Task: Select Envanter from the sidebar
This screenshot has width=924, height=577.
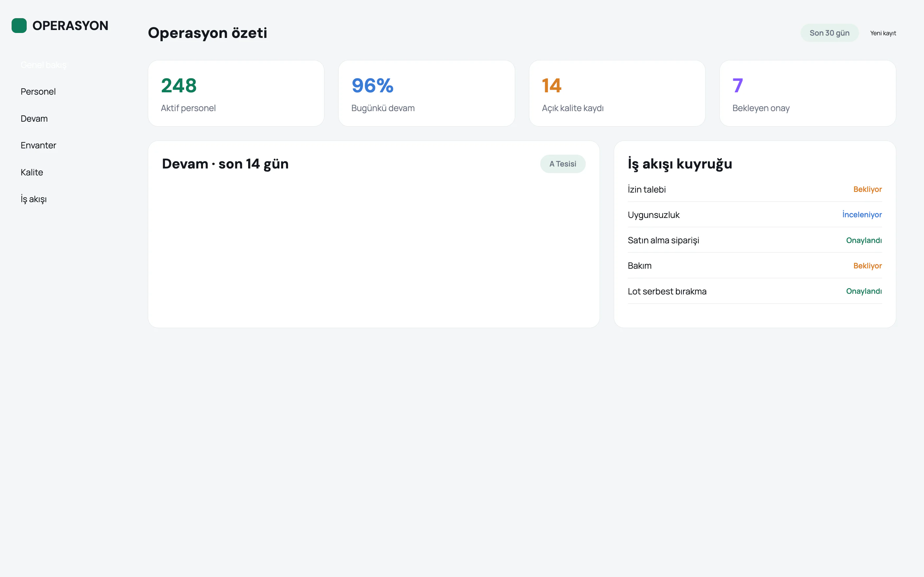Action: [x=38, y=145]
